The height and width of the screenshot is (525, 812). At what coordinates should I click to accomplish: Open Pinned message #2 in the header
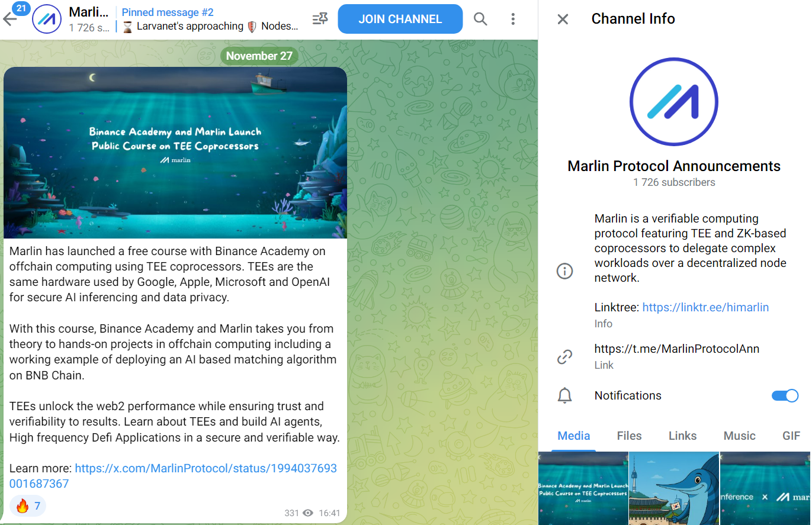coord(208,19)
